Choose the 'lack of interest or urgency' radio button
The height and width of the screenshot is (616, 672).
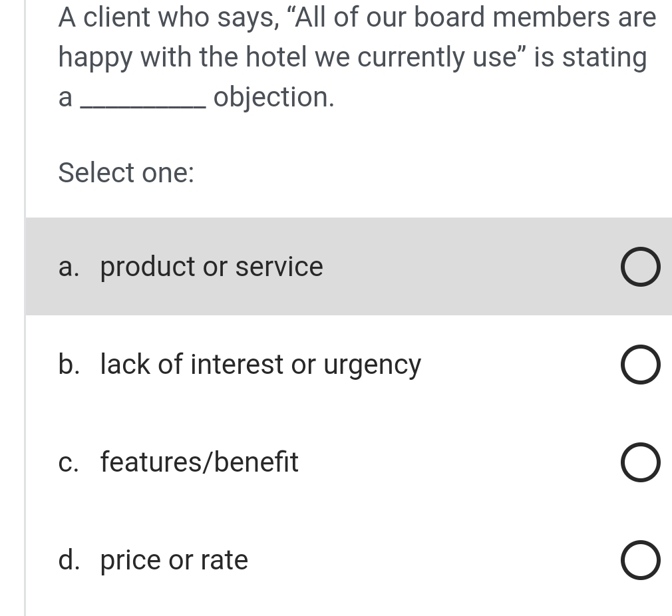click(641, 365)
